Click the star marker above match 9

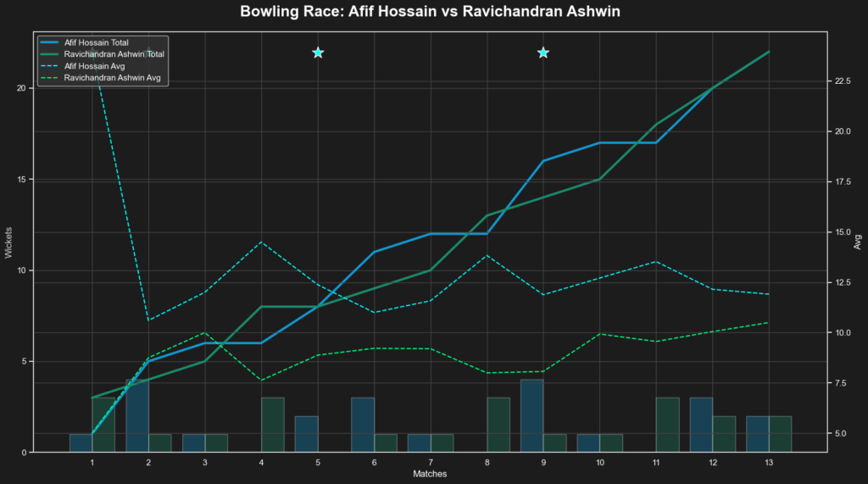543,53
